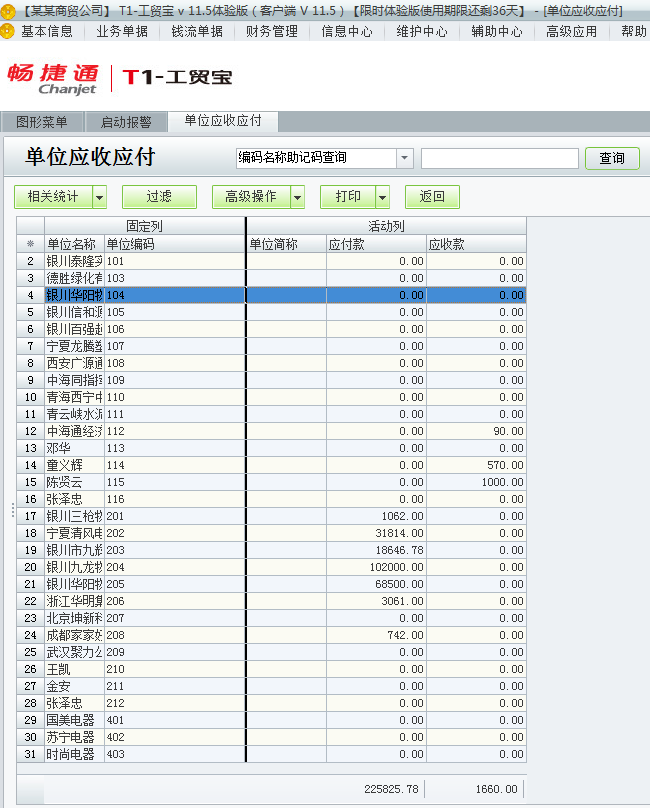Switch to the 启动报警 tab
650x808 pixels.
[126, 122]
